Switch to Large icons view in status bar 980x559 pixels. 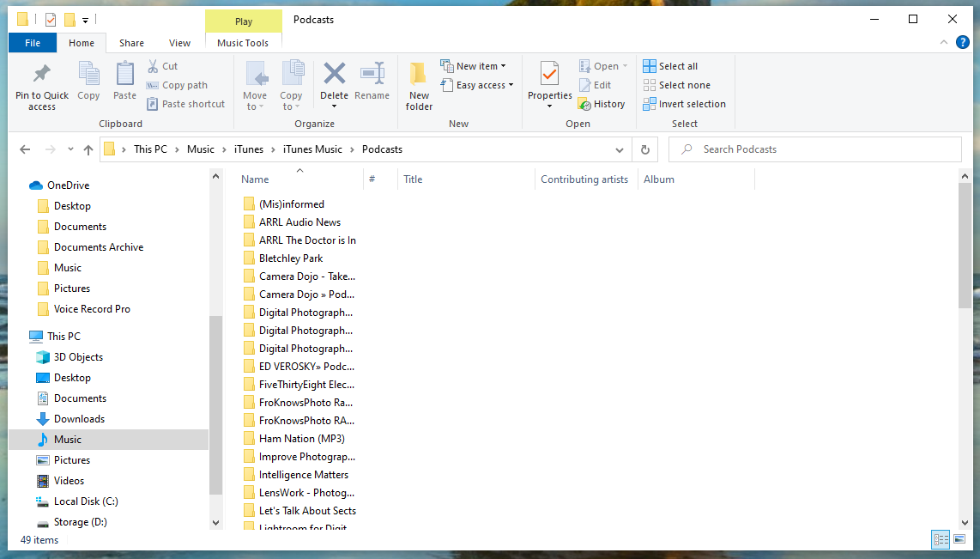click(959, 539)
